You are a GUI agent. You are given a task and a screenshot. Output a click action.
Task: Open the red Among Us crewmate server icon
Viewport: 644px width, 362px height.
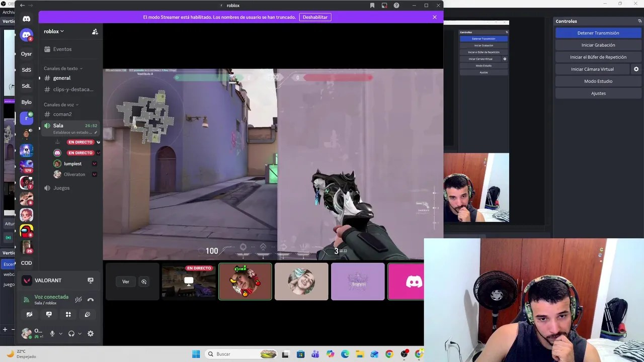point(27,231)
